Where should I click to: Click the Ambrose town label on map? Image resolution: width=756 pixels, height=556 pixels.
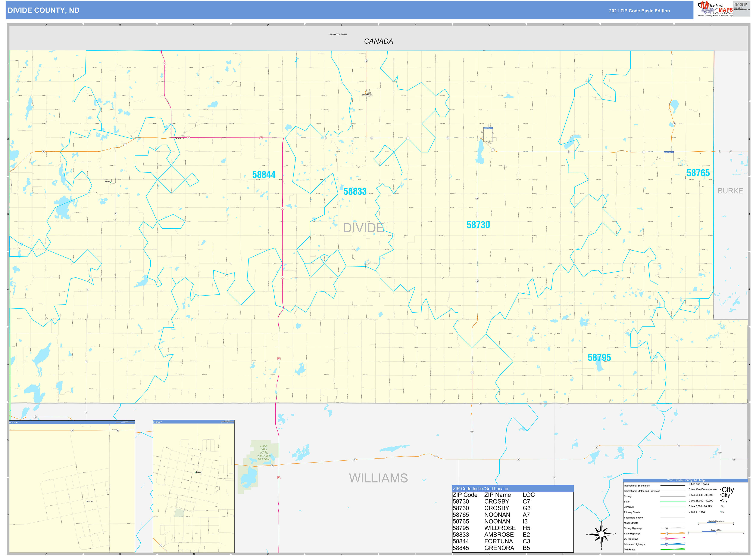(365, 95)
